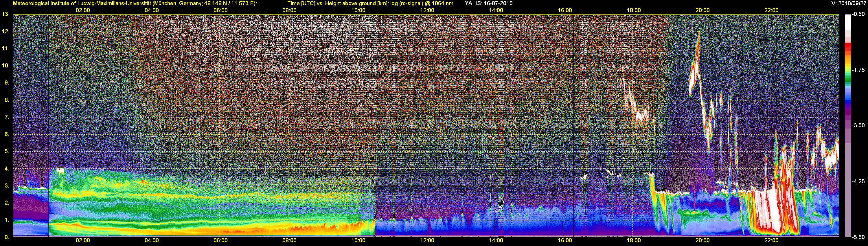Image resolution: width=868 pixels, height=246 pixels.
Task: Pick '06:00' on the bottom time axis
Action: (221, 241)
